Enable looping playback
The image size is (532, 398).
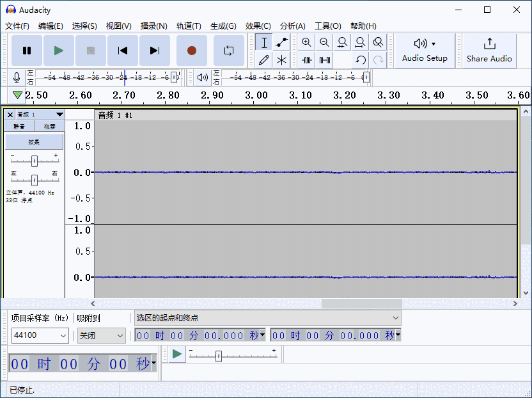pyautogui.click(x=228, y=51)
